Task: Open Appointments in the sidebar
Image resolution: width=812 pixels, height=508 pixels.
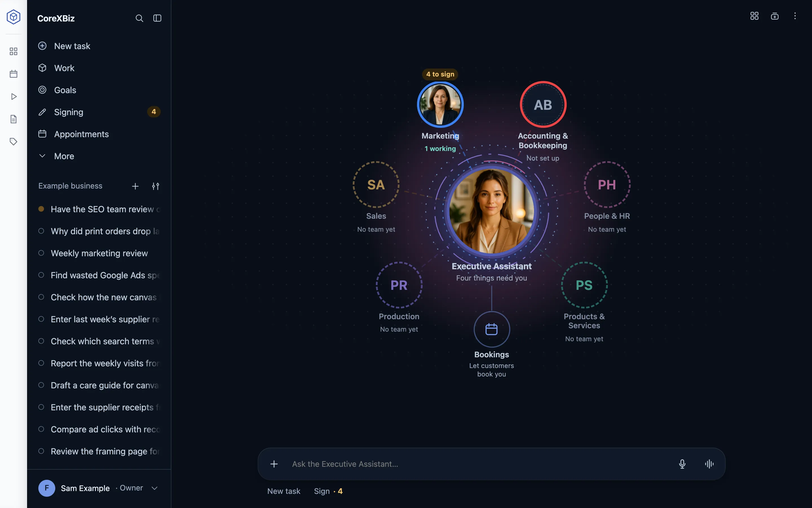Action: click(99, 134)
